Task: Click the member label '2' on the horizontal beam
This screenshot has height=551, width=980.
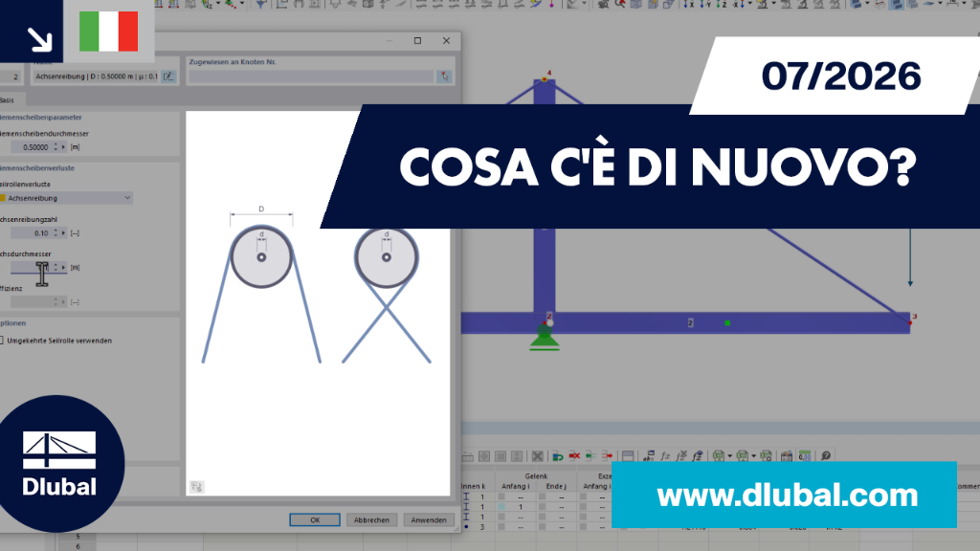Action: 690,323
